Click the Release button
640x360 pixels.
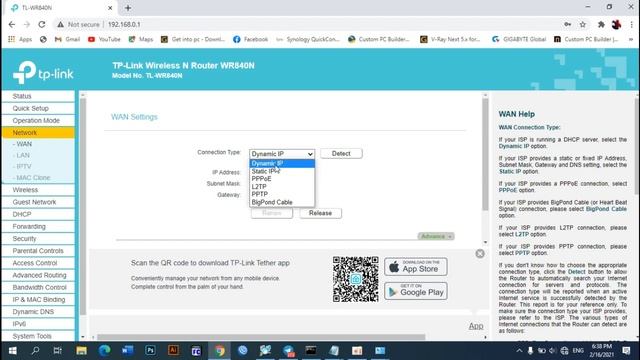click(320, 213)
